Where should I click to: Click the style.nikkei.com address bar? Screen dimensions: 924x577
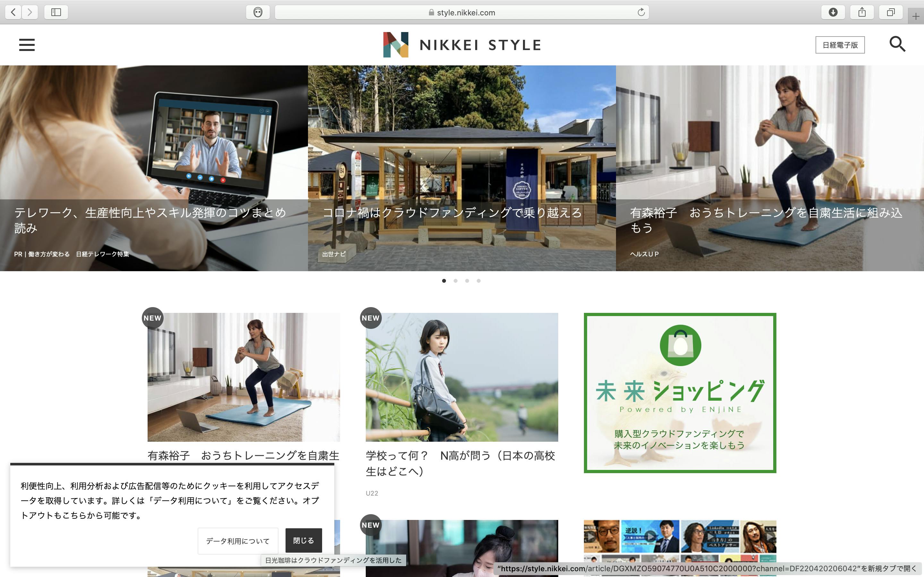(x=462, y=12)
